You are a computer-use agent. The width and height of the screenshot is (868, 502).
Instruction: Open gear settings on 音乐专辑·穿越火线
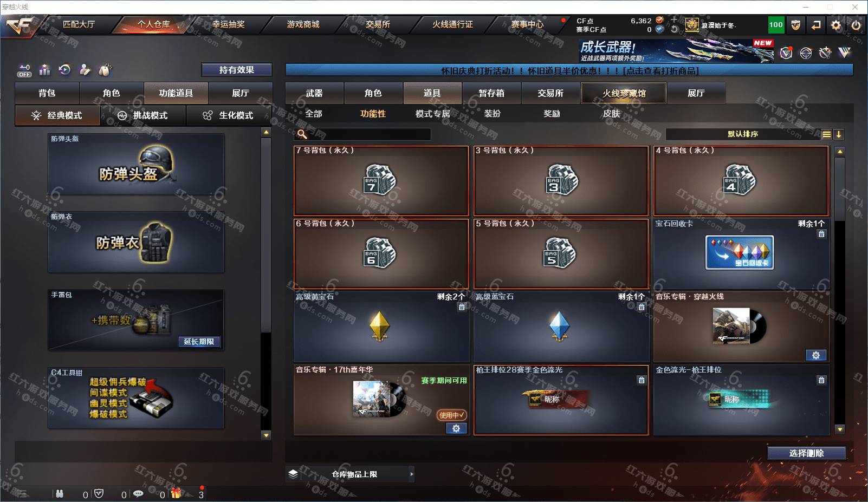coord(816,355)
